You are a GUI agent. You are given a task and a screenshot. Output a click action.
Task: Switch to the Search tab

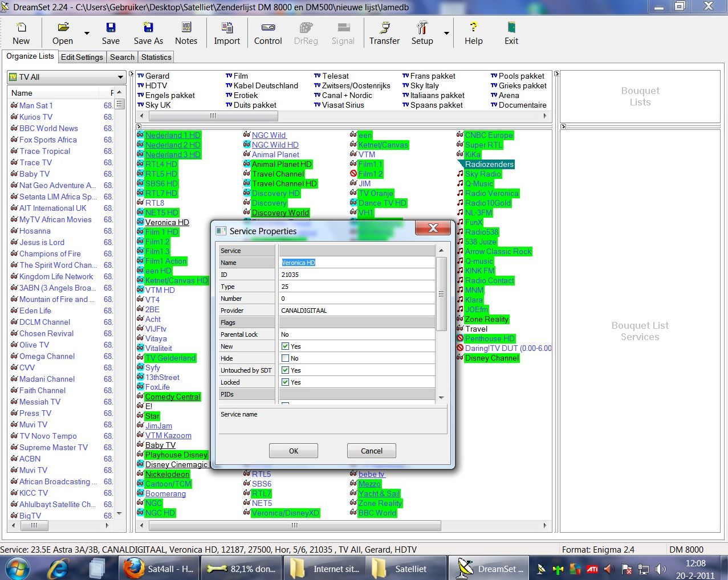click(x=122, y=57)
